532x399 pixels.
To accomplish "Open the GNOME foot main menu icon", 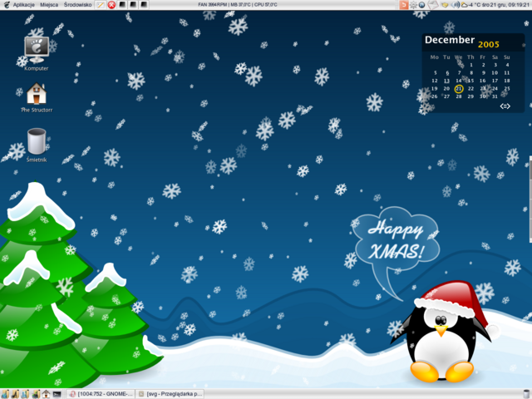I will [7, 5].
